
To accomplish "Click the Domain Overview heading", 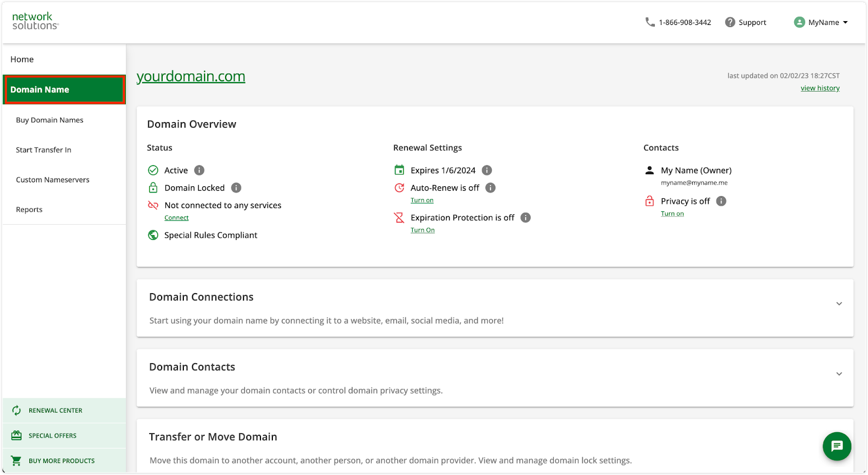I will [x=192, y=124].
